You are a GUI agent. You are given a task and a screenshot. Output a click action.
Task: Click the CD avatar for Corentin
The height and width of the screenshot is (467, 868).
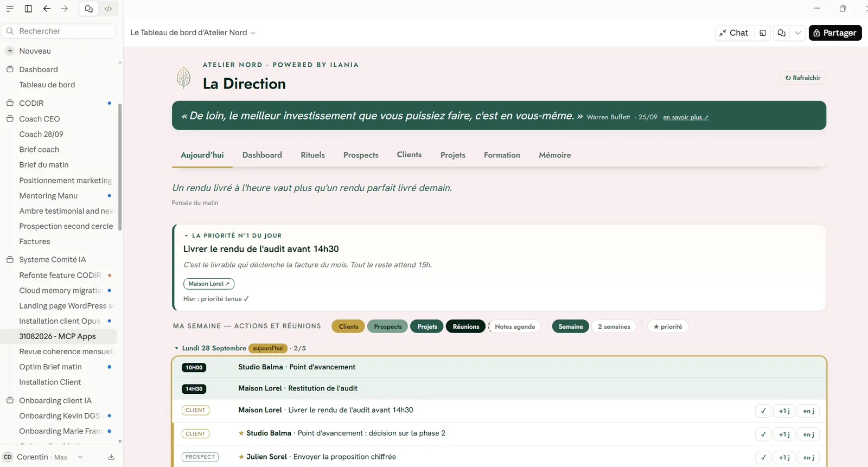pos(8,457)
